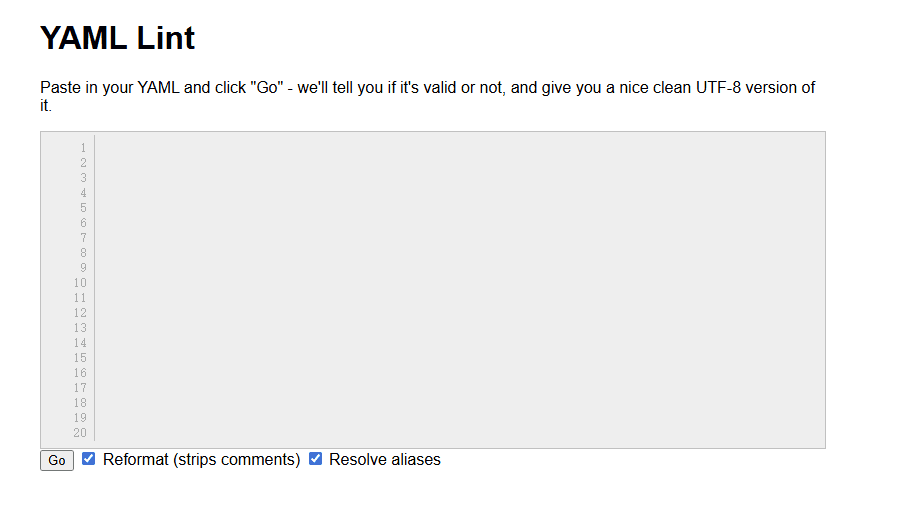Select line number 19 in the editor gutter

80,418
